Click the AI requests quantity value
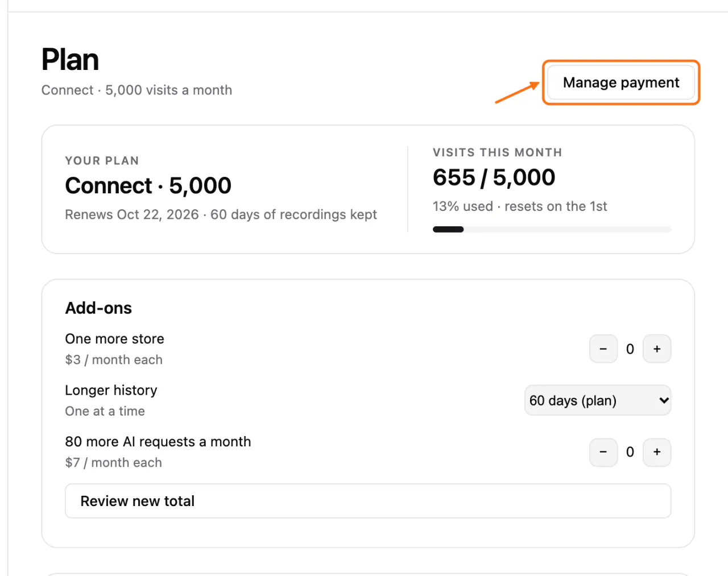This screenshot has width=728, height=576. click(x=630, y=452)
